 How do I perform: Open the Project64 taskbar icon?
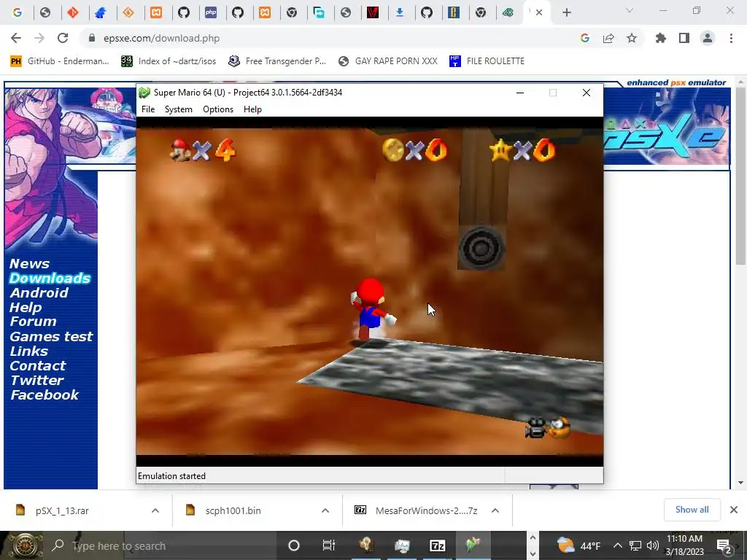(x=473, y=545)
